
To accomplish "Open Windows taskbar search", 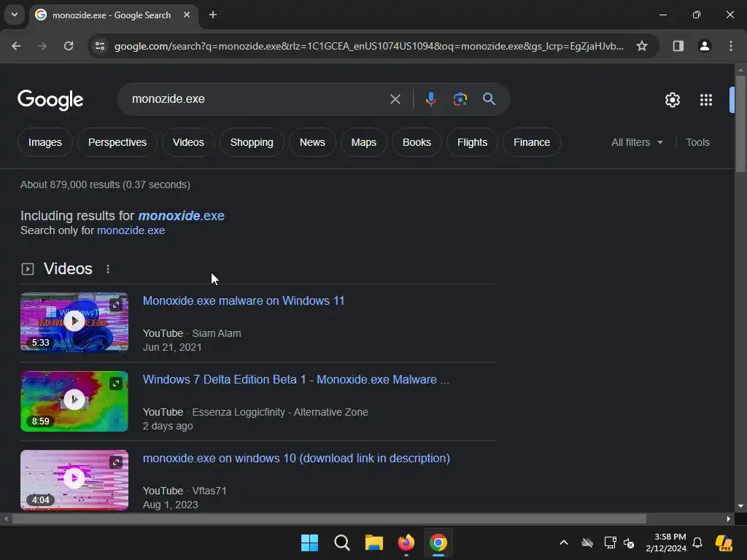I will [342, 542].
